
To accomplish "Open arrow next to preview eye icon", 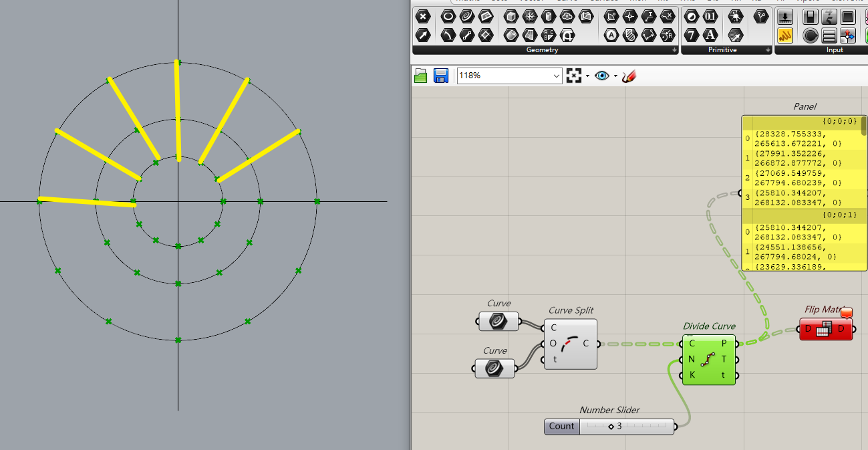I will tap(615, 76).
